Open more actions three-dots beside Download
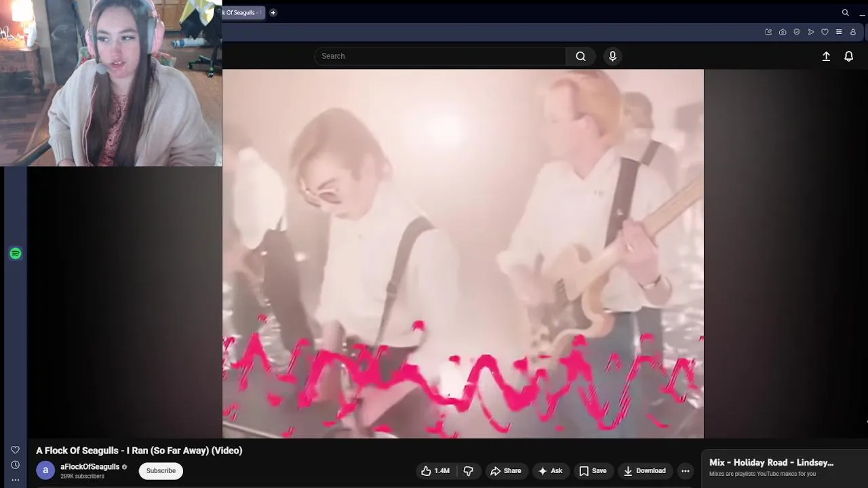Screen dimensions: 868x488 pyautogui.click(x=685, y=471)
